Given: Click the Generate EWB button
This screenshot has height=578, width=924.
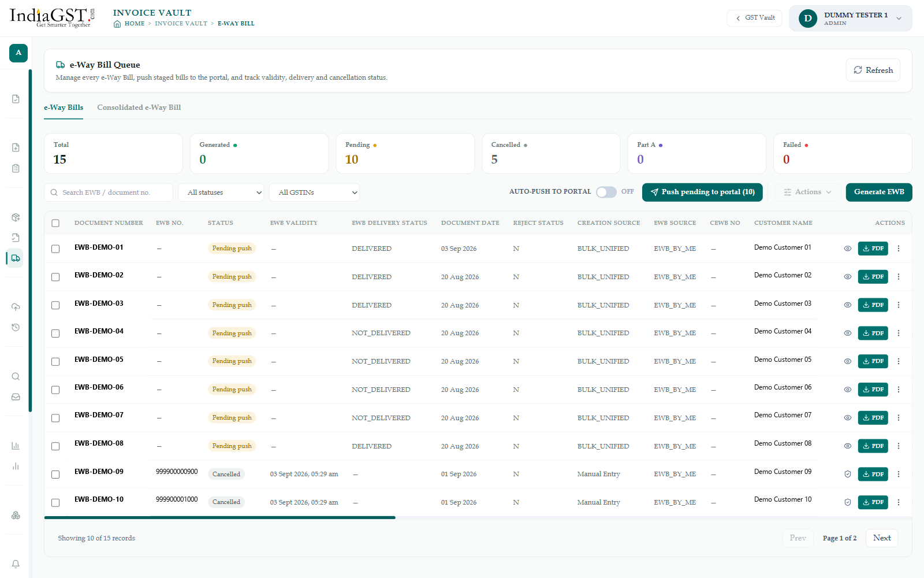Looking at the screenshot, I should click(879, 192).
